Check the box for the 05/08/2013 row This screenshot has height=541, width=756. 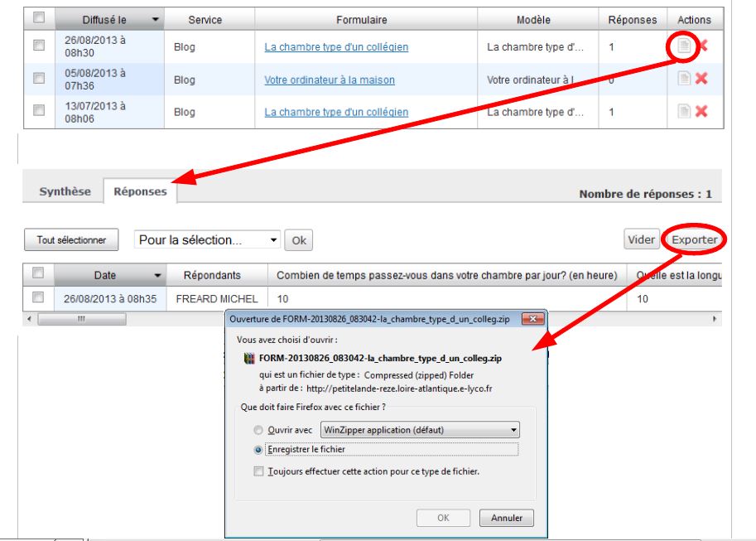coord(37,78)
